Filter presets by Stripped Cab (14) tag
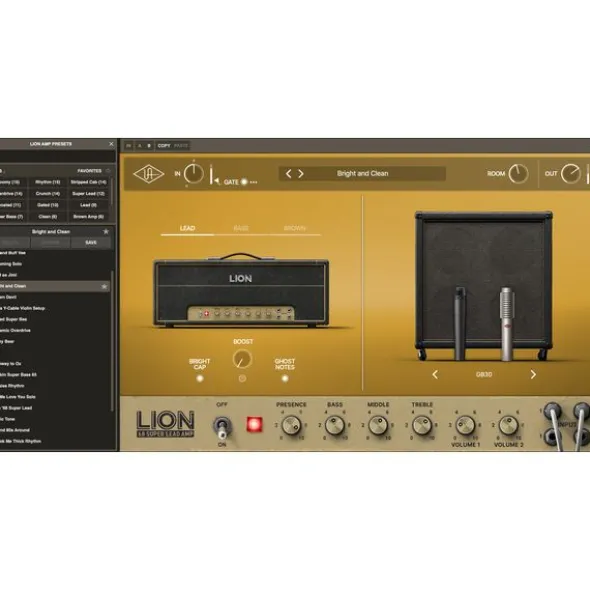Screen dimensions: 590x591 pos(89,182)
